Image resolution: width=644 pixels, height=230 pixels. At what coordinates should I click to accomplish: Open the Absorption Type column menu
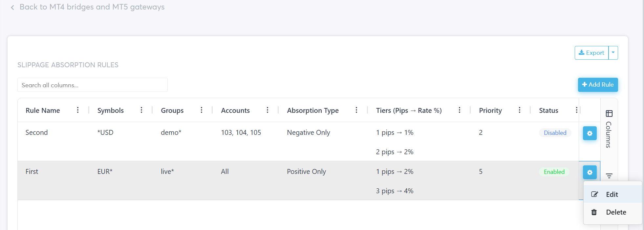tap(356, 110)
